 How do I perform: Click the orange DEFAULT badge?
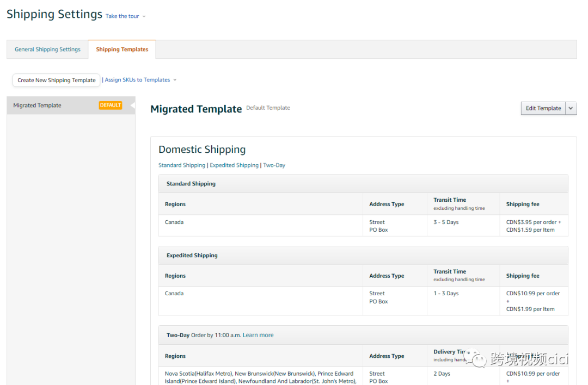pyautogui.click(x=111, y=105)
